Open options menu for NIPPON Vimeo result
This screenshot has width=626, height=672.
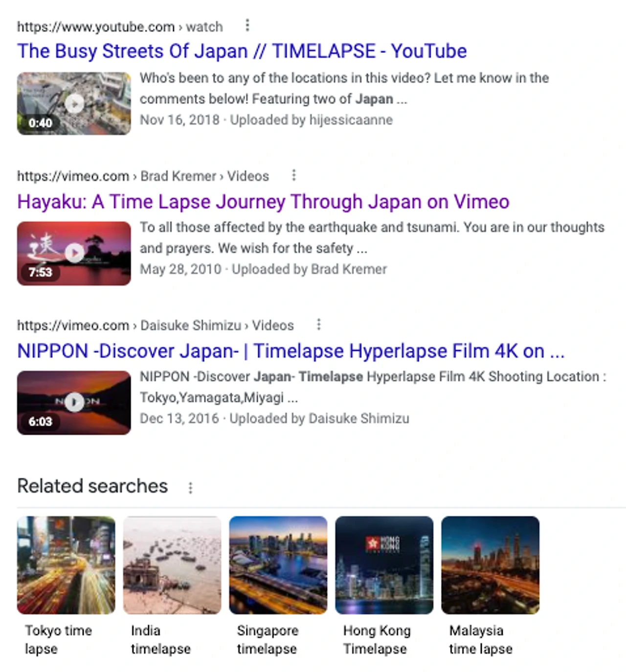[x=319, y=324]
